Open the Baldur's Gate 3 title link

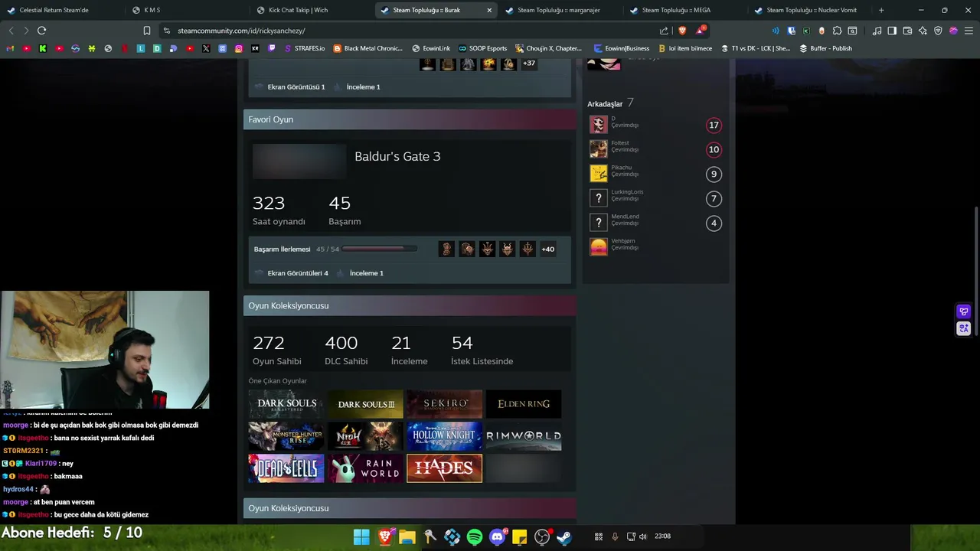click(397, 156)
